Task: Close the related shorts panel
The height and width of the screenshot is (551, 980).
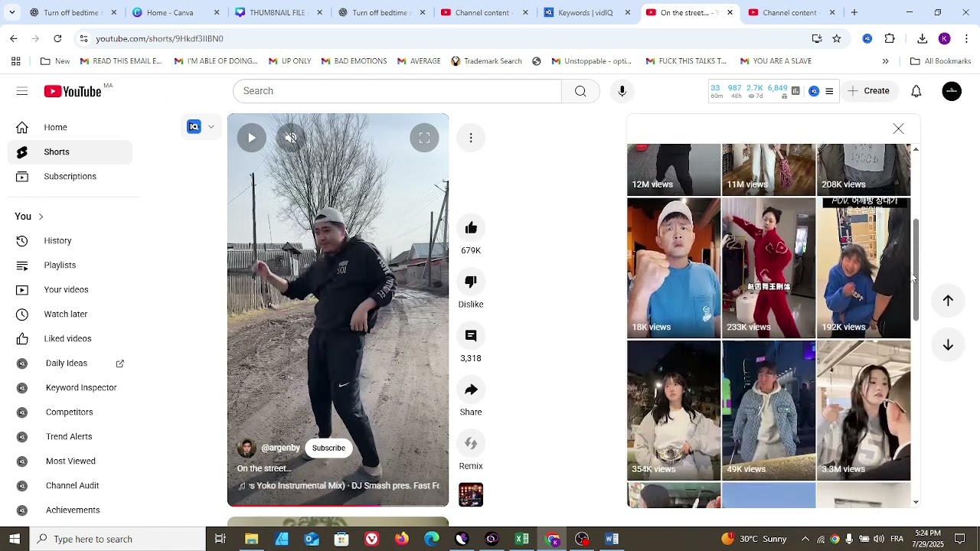Action: [898, 129]
